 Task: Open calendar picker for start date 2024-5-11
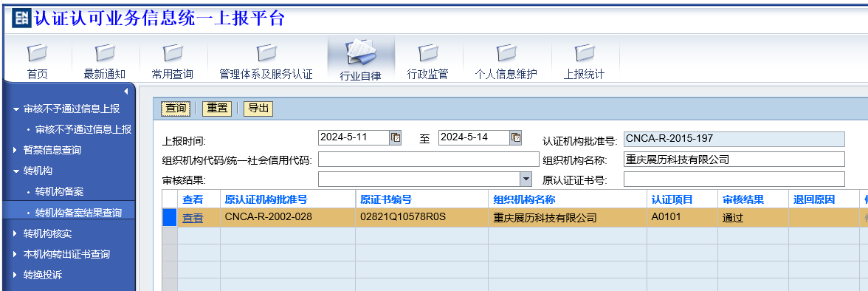396,137
